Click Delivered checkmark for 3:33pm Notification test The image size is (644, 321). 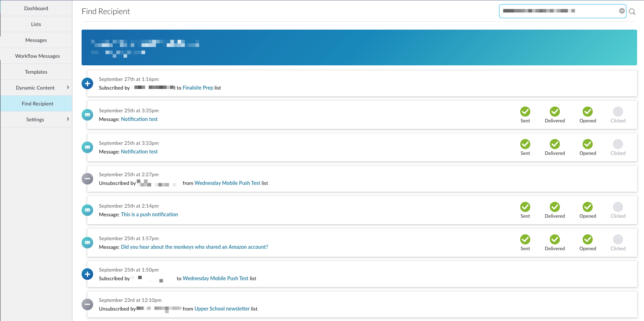[x=555, y=144]
